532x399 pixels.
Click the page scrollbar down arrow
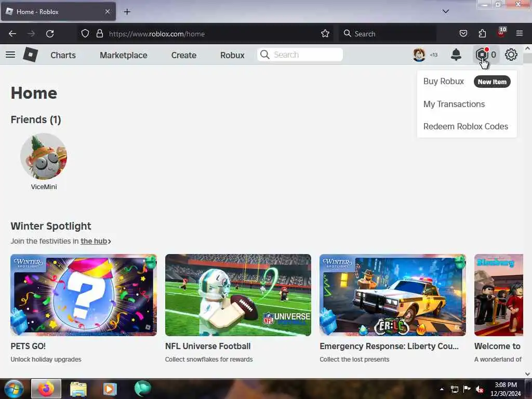pyautogui.click(x=528, y=374)
